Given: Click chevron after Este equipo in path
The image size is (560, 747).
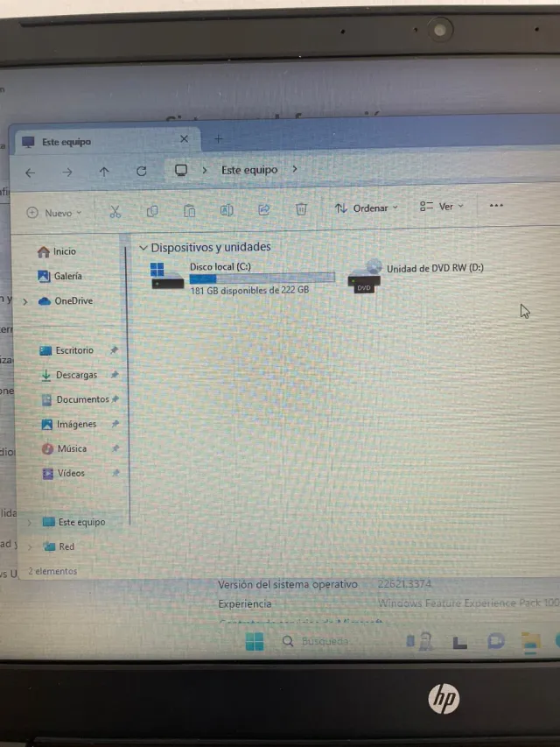Looking at the screenshot, I should (x=295, y=169).
